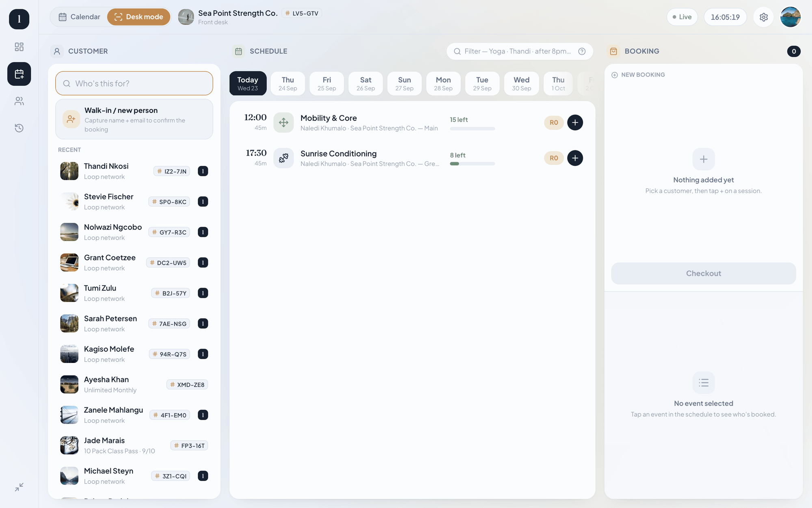Activate Desk mode toggle
The width and height of the screenshot is (812, 508).
pyautogui.click(x=139, y=17)
